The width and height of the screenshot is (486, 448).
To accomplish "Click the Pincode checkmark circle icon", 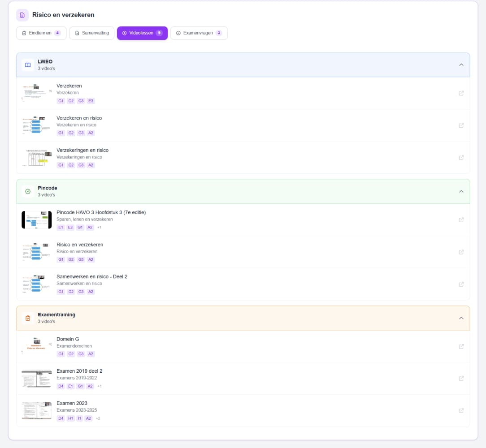I will 28,191.
